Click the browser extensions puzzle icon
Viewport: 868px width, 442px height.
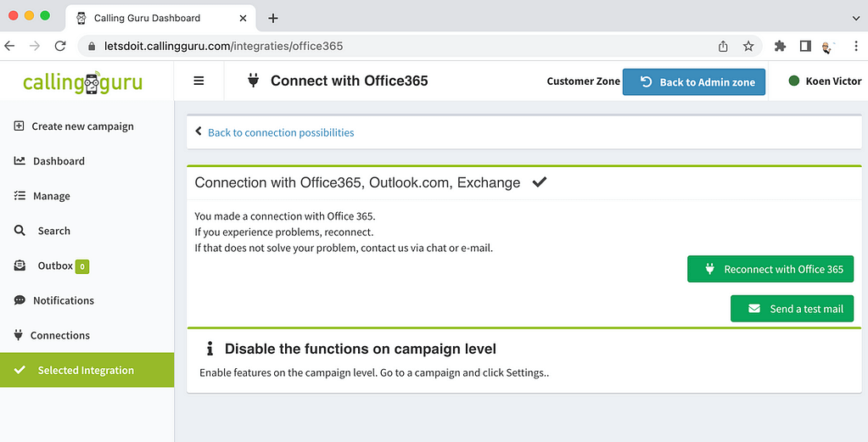point(780,47)
